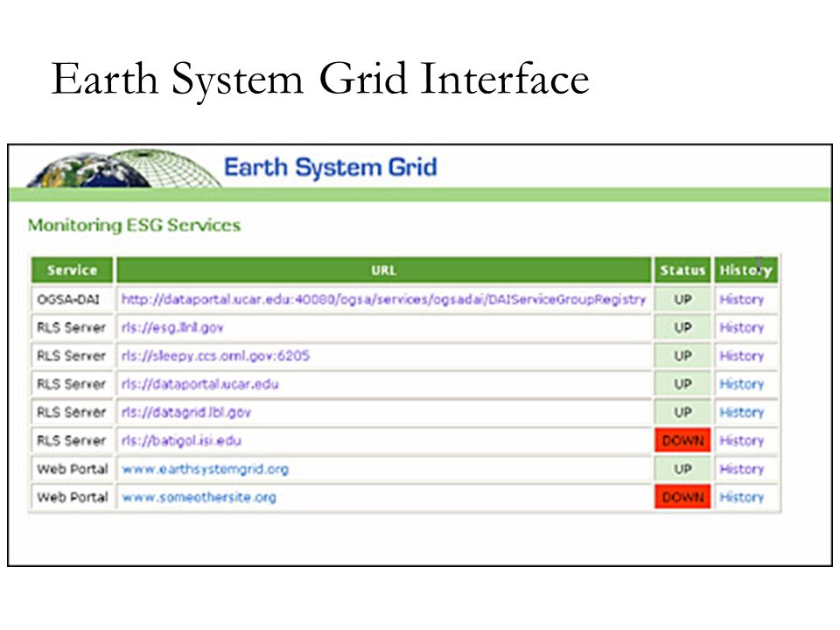Click the Status column header
840x630 pixels.
pos(682,270)
